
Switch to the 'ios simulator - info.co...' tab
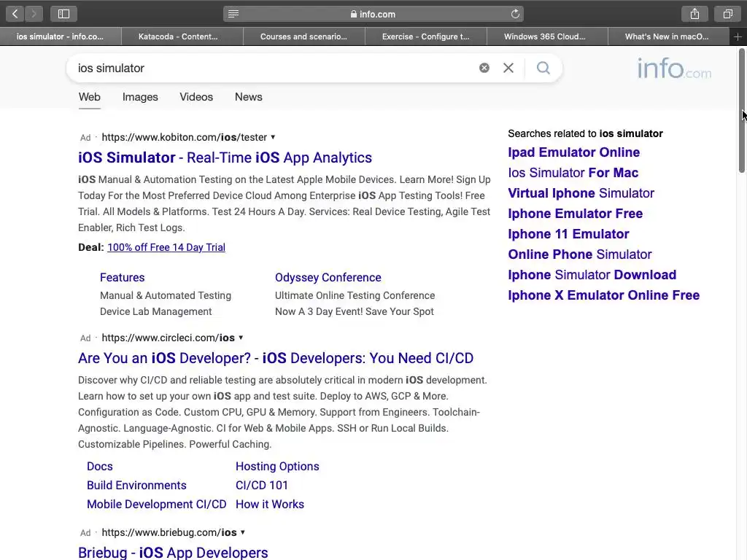[x=61, y=36]
